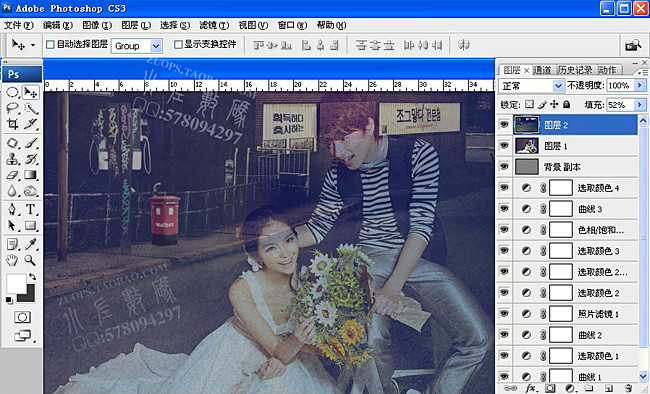Select the Path Selection arrow tool

click(x=12, y=225)
